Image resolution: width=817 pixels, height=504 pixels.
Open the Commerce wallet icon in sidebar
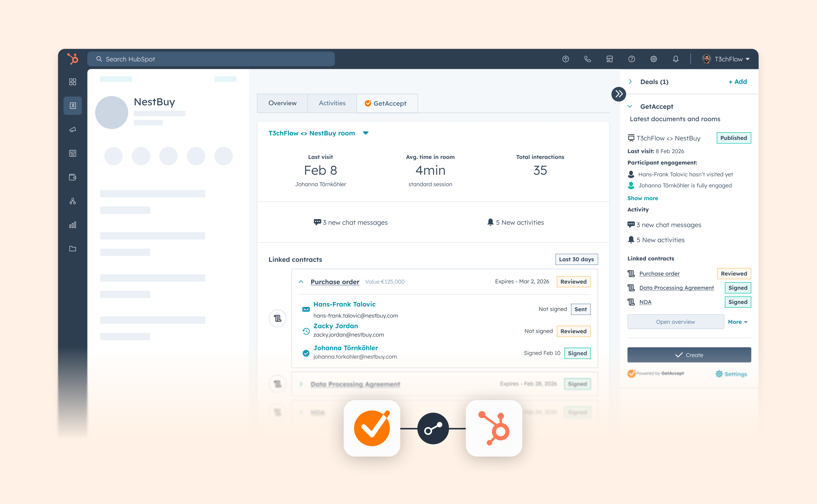tap(73, 177)
